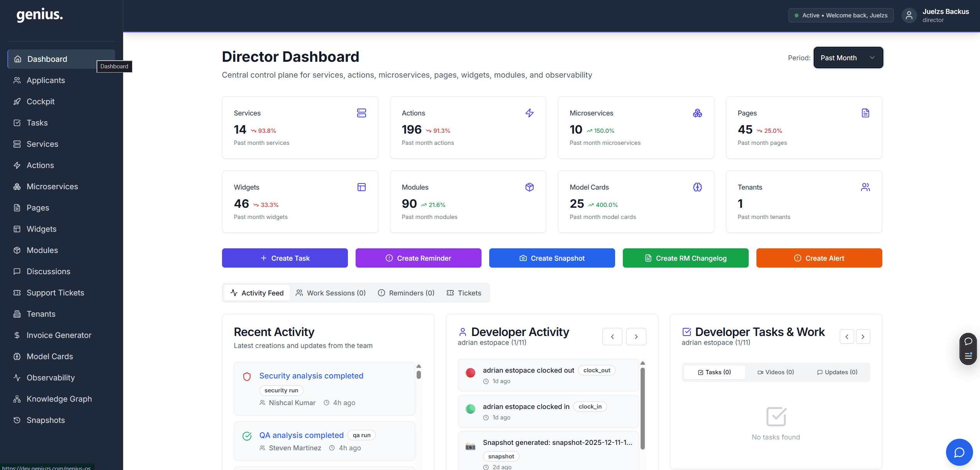This screenshot has height=470, width=980.
Task: Click the user profile avatar in the header
Action: 909,15
